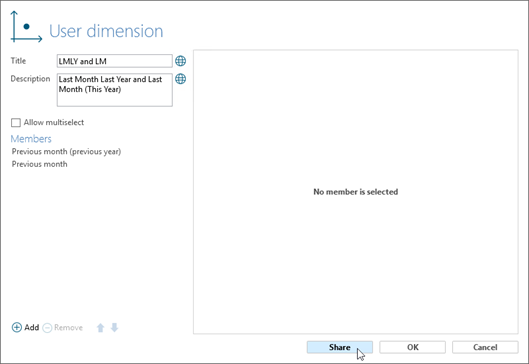529x364 pixels.
Task: Click the Share button
Action: [x=340, y=347]
